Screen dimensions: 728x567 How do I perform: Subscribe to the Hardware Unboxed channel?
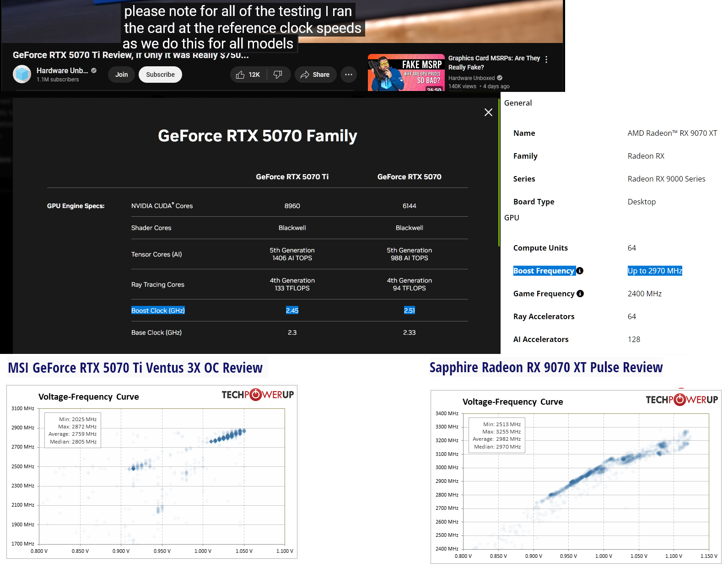[160, 75]
